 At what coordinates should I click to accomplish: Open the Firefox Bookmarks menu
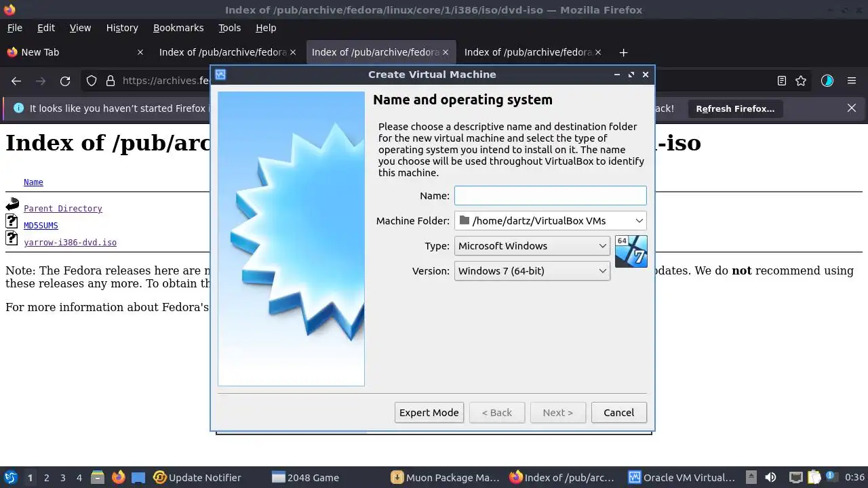[178, 28]
